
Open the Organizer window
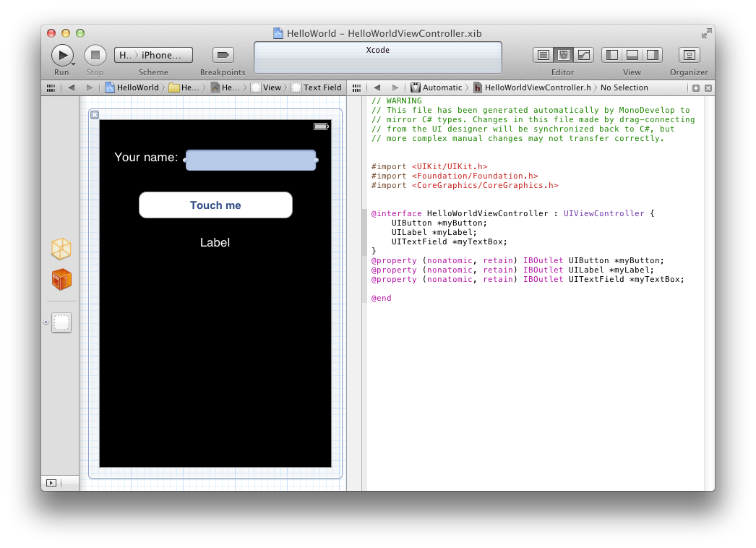[689, 55]
